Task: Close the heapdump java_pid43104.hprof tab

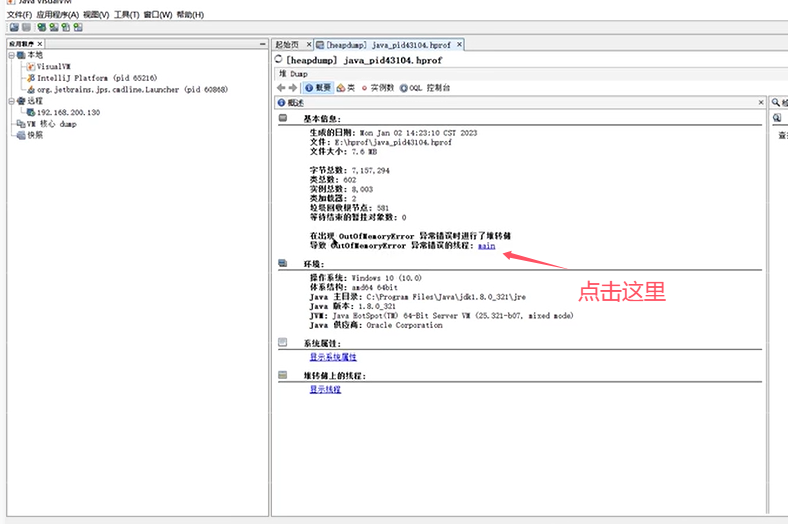Action: (x=459, y=45)
